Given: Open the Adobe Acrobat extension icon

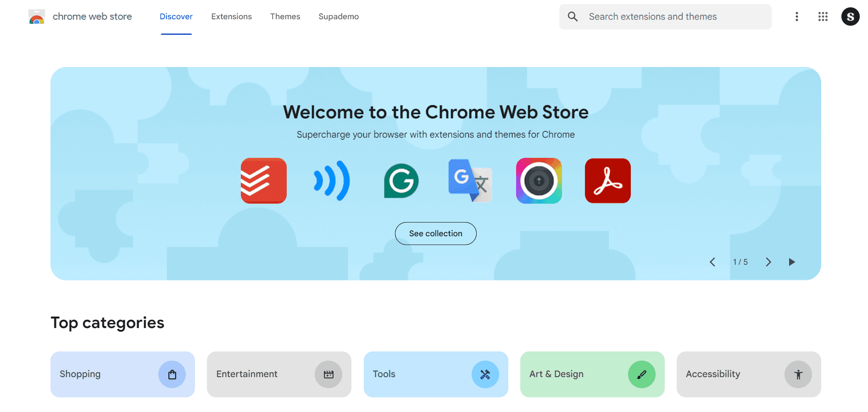Looking at the screenshot, I should (x=608, y=181).
